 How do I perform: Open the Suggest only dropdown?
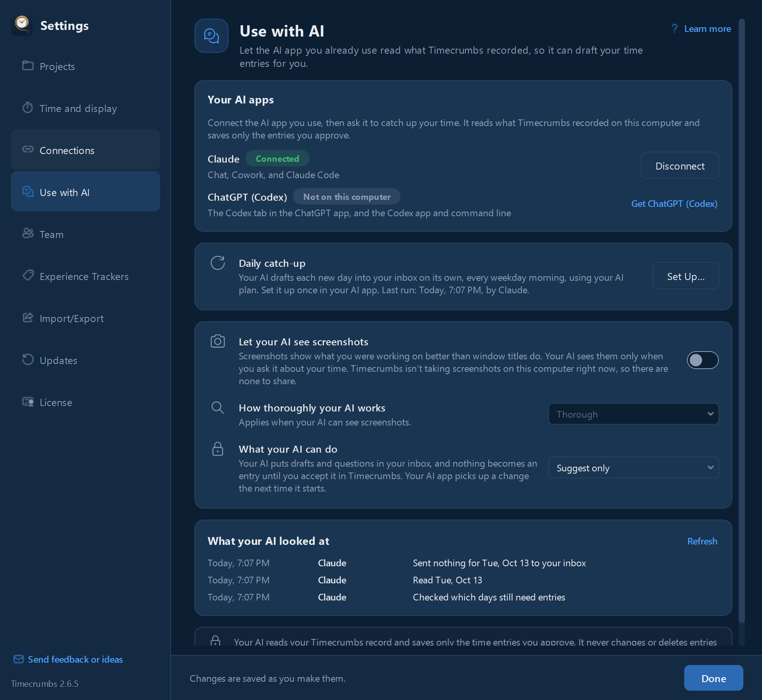coord(633,467)
